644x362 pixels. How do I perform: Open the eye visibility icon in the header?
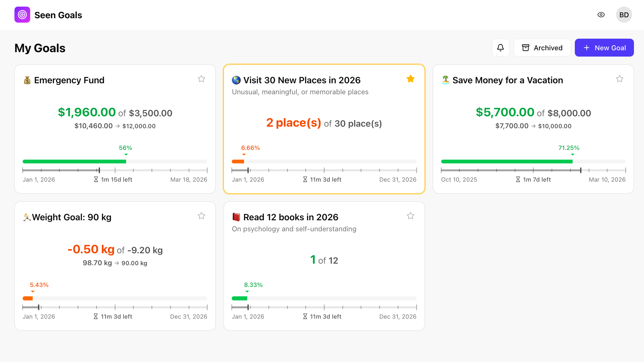[x=601, y=14]
